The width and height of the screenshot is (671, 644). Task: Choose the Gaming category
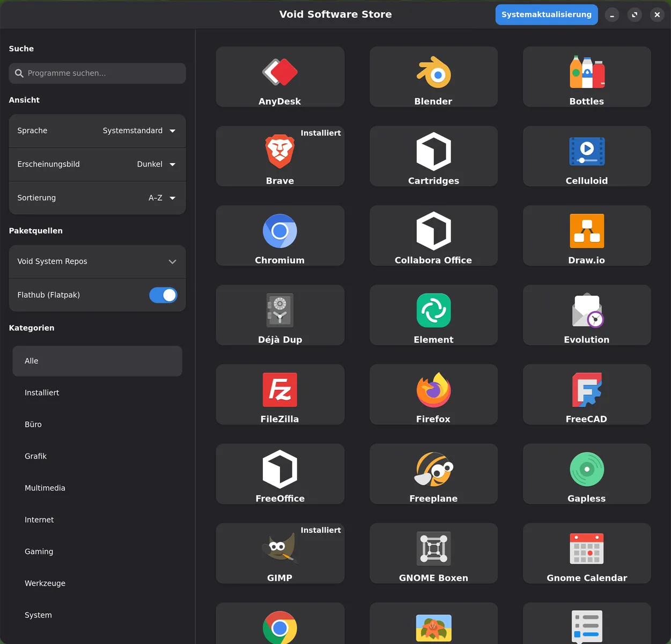pos(39,552)
